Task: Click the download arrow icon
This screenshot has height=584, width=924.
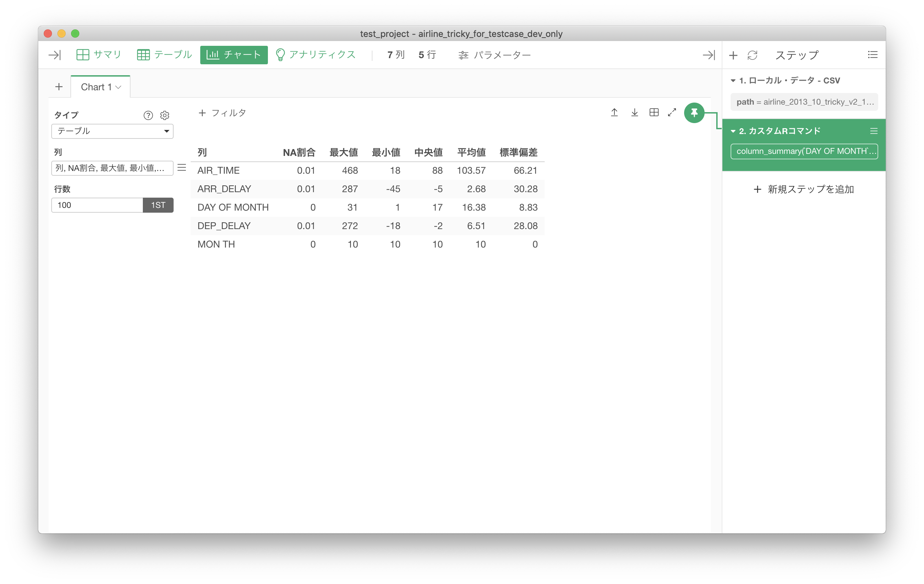Action: (x=635, y=112)
